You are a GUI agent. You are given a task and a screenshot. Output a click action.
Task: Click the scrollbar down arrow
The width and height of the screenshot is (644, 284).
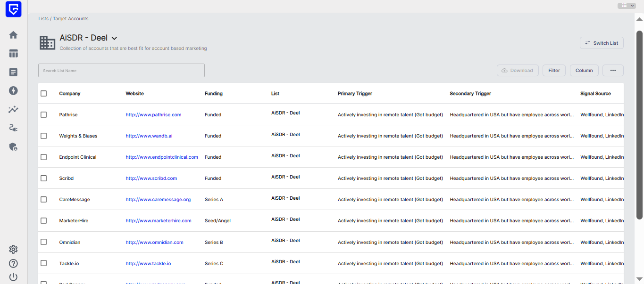tap(639, 279)
